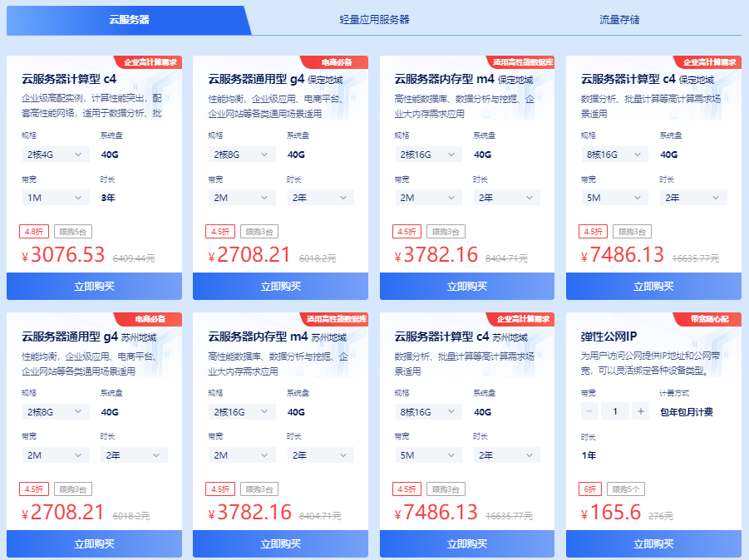Click 立即购买 on 苏州地域 g4 card
Viewport: 749px width, 560px height.
point(94,543)
